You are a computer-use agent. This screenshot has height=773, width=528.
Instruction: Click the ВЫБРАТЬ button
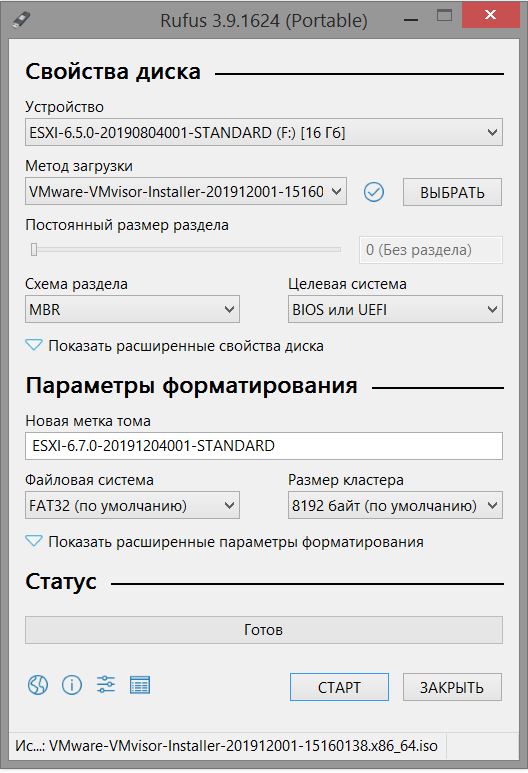click(452, 192)
